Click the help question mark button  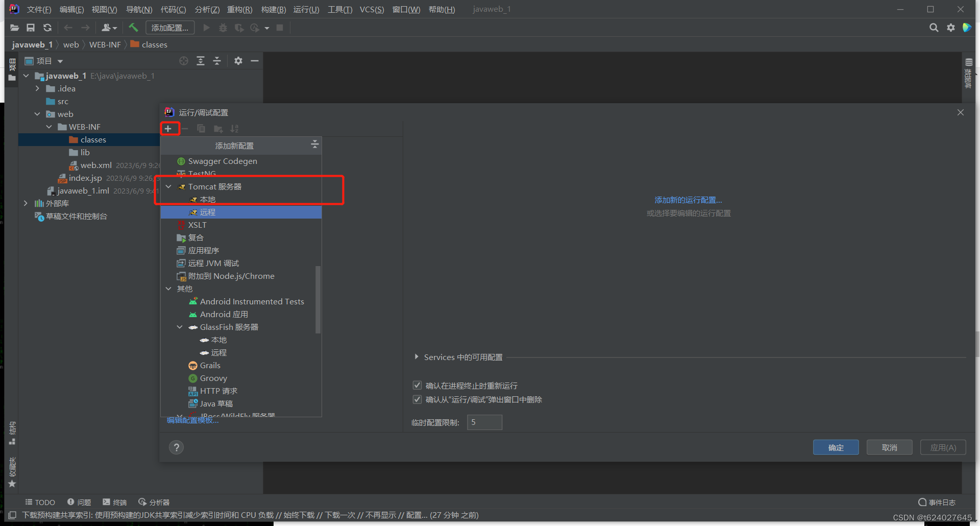(176, 447)
